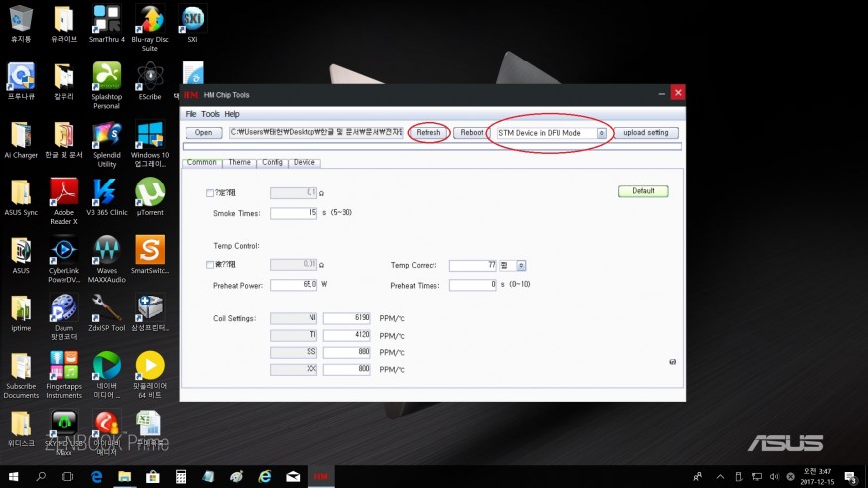The image size is (868, 488).
Task: Open the taskbar search icon
Action: click(x=41, y=476)
